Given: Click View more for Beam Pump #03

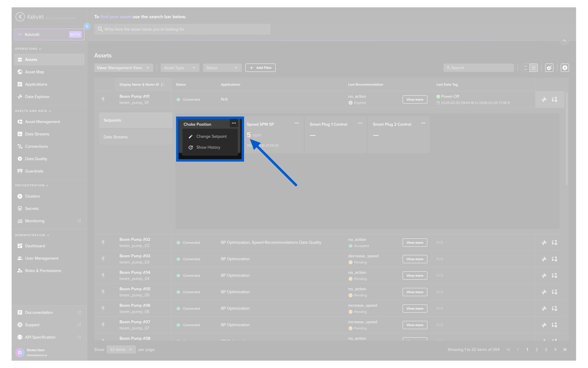Looking at the screenshot, I should click(x=415, y=259).
